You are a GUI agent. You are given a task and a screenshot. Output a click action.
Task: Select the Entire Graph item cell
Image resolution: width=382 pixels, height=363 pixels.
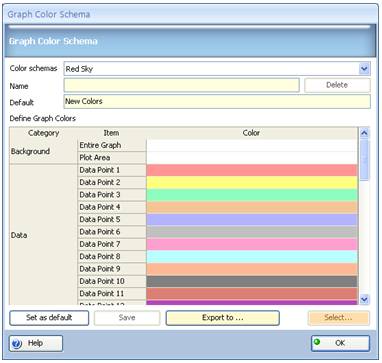[112, 145]
